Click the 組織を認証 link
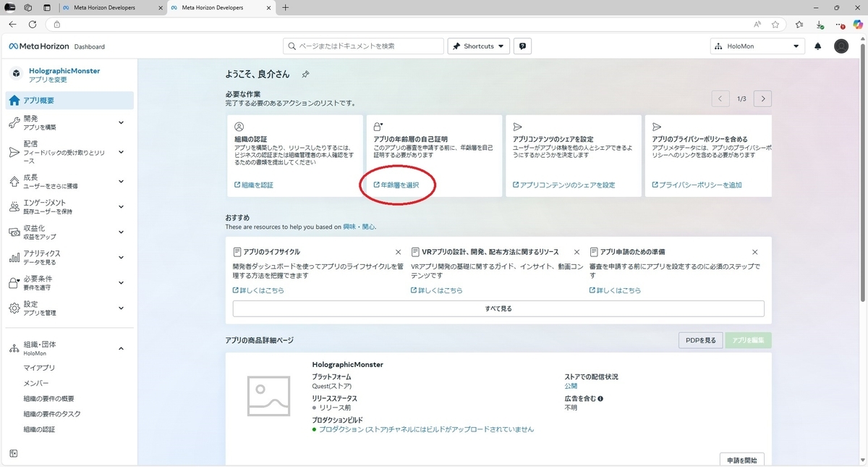 [254, 185]
